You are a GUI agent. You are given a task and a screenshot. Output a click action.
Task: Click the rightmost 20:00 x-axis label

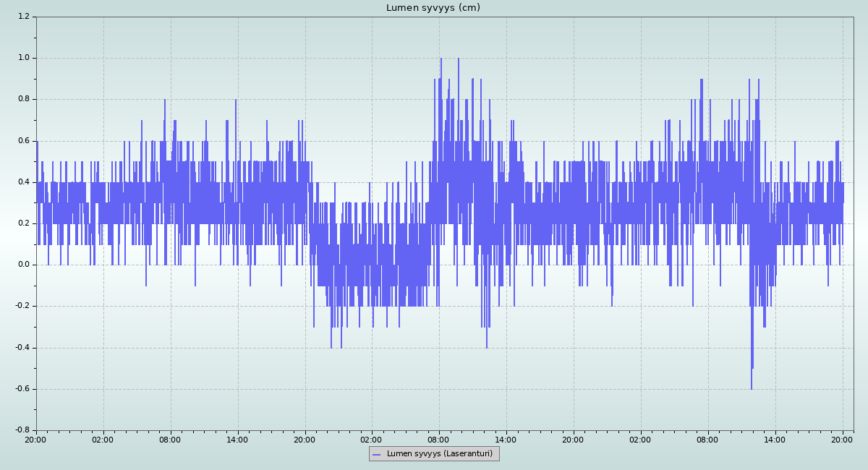tap(842, 439)
